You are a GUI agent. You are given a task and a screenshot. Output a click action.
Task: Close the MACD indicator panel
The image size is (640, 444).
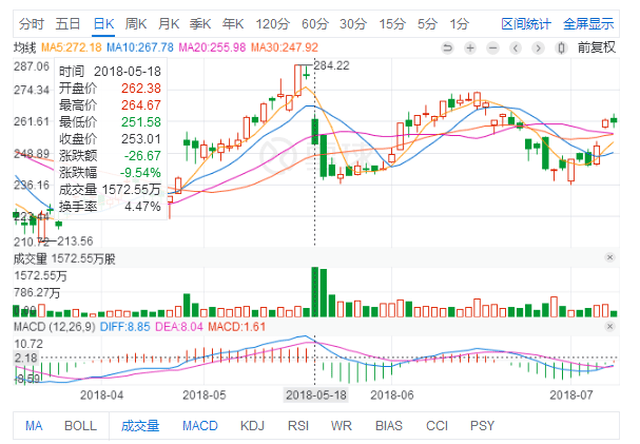[x=610, y=326]
